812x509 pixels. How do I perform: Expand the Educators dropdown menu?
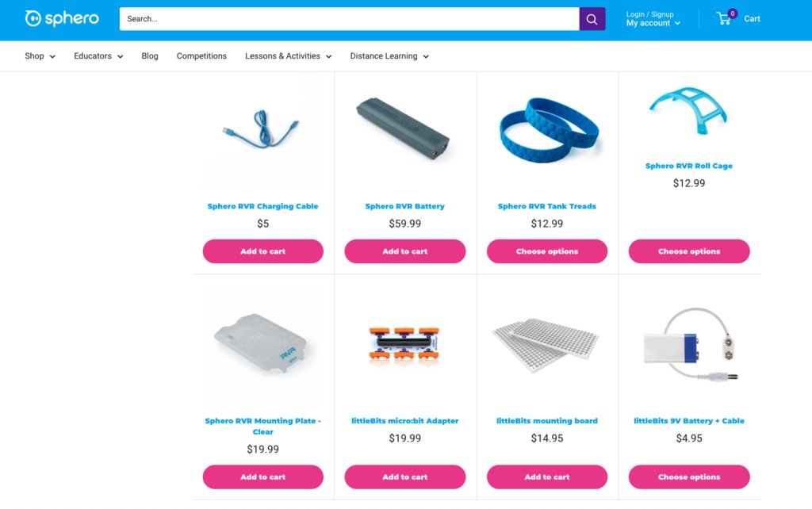pyautogui.click(x=98, y=56)
